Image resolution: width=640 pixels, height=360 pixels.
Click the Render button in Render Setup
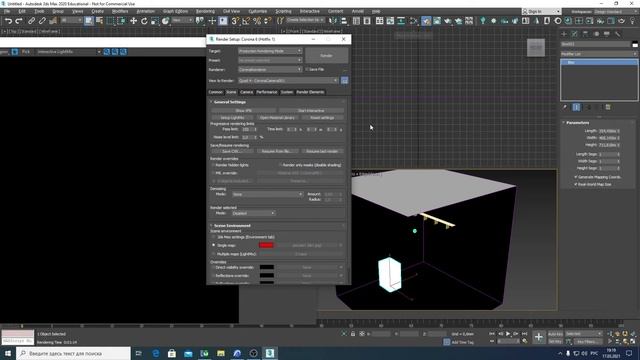[327, 56]
